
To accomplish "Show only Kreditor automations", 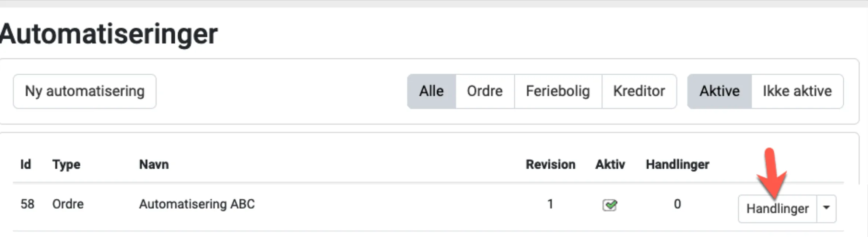I will click(x=639, y=91).
